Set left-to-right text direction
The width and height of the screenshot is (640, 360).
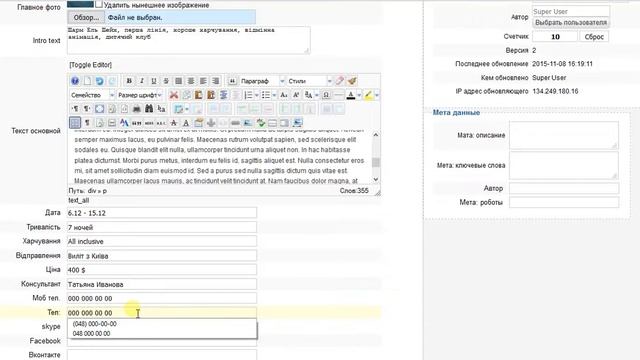75,109
